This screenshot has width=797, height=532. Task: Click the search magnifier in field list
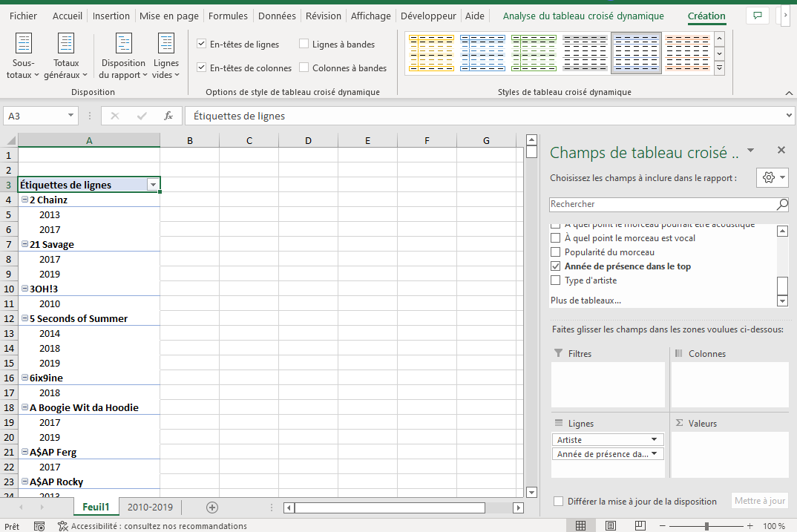tap(781, 204)
